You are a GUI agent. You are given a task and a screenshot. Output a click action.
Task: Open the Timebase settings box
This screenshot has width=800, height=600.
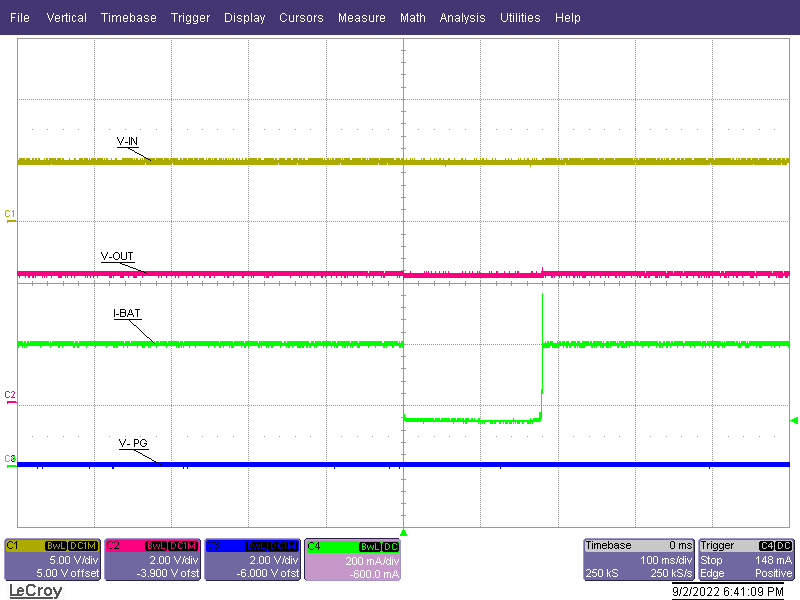638,559
